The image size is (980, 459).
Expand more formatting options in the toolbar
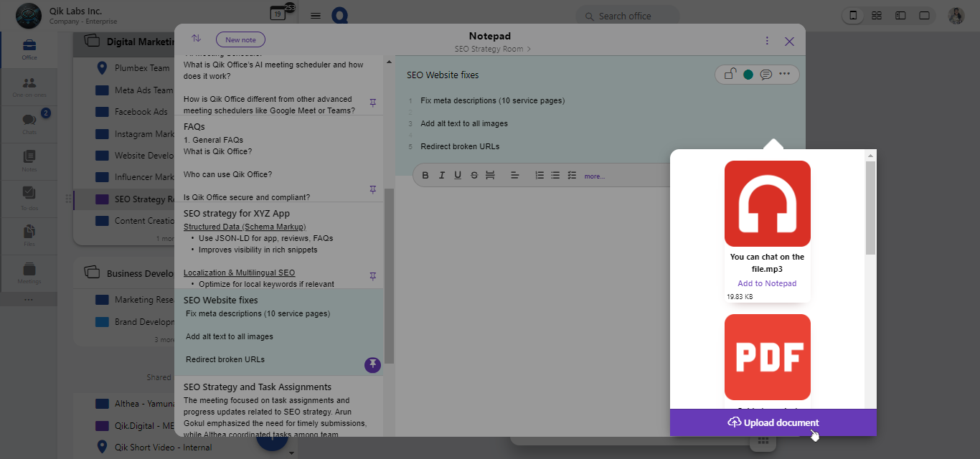coord(594,176)
